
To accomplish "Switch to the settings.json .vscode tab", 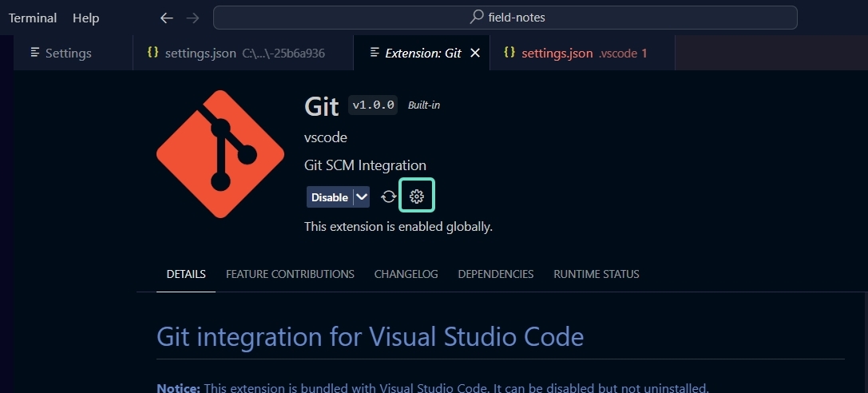I will pyautogui.click(x=582, y=54).
